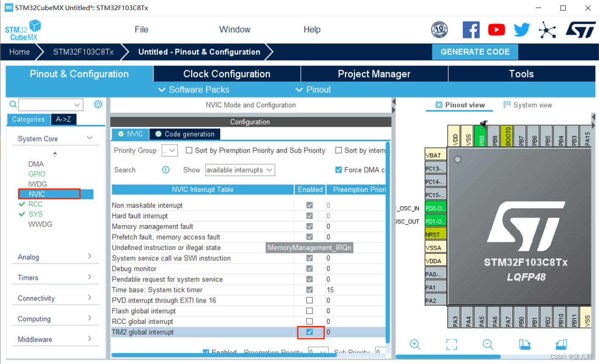Switch to Clock Configuration tab
This screenshot has height=364, width=599.
tap(227, 74)
